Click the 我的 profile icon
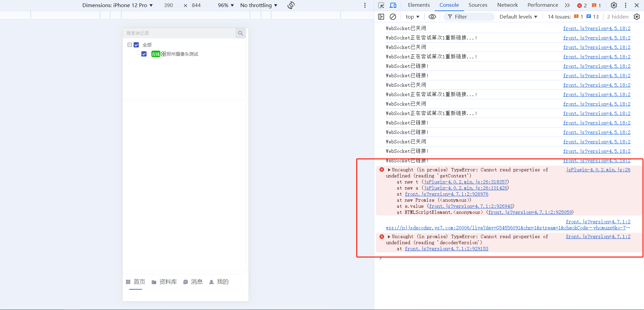Image resolution: width=644 pixels, height=310 pixels. (212, 282)
